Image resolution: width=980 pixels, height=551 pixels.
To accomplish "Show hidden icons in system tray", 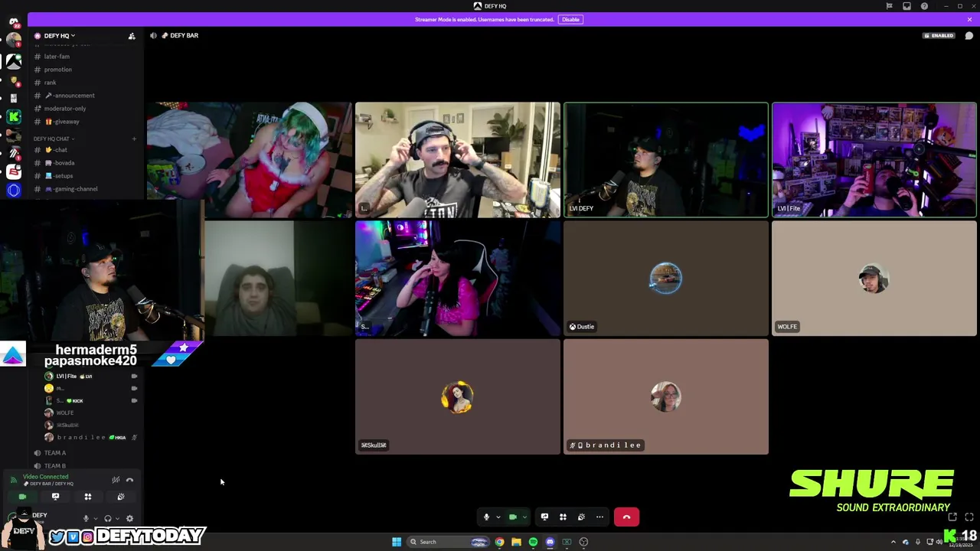I will (x=893, y=542).
